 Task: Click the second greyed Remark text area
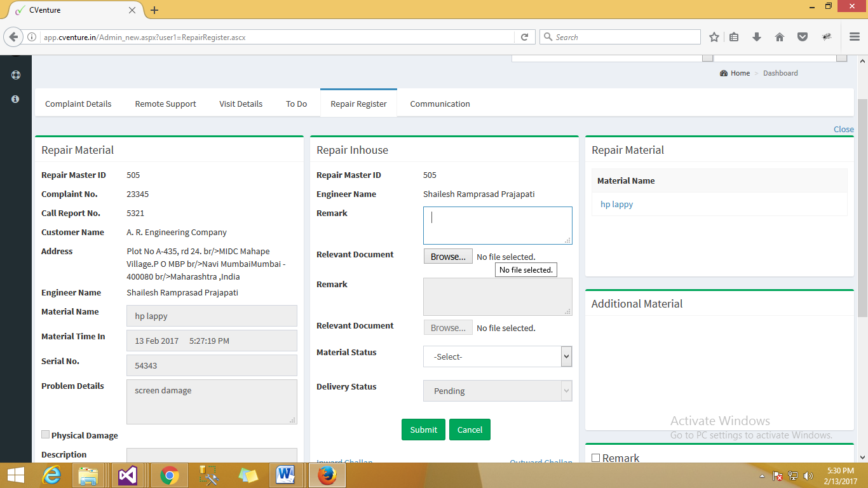coord(498,297)
